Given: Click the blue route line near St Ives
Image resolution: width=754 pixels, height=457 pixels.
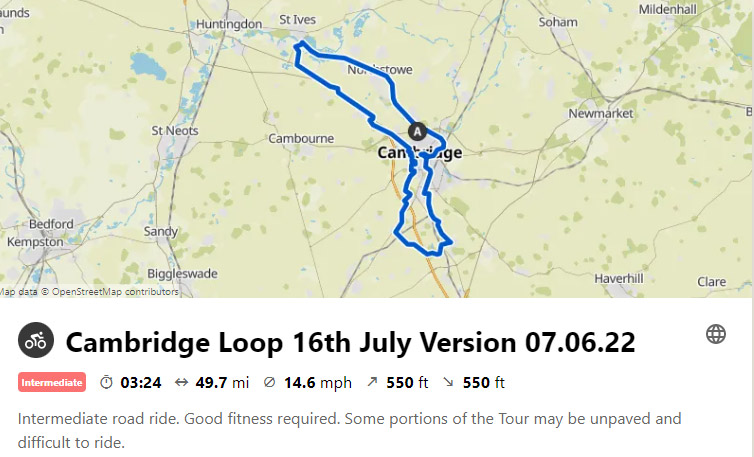Looking at the screenshot, I should pyautogui.click(x=302, y=44).
